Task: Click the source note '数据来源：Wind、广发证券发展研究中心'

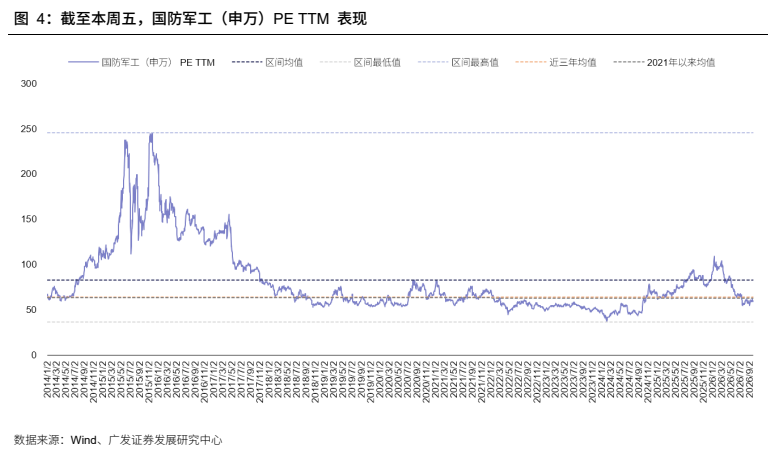Action: [x=118, y=440]
